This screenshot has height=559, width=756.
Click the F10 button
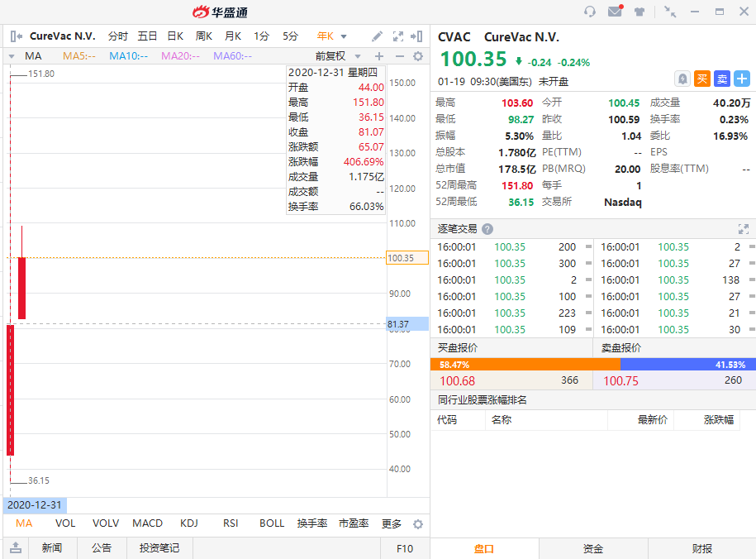click(x=405, y=548)
